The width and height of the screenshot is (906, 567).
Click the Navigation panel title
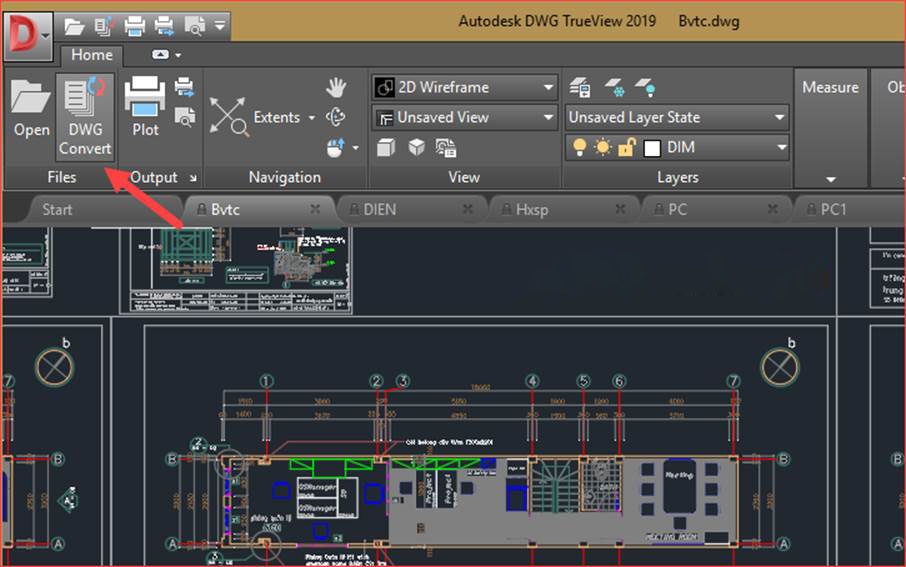(285, 177)
